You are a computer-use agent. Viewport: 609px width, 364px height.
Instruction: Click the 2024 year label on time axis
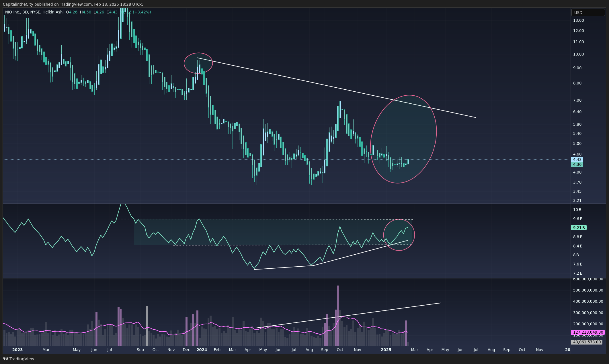coord(202,350)
